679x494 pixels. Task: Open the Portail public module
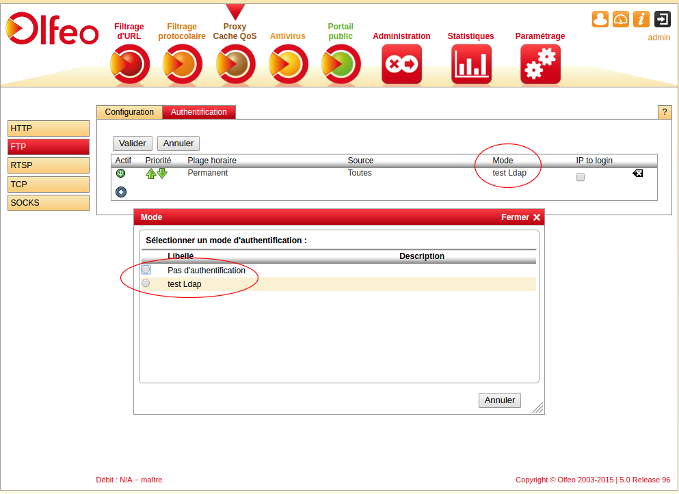coord(341,64)
